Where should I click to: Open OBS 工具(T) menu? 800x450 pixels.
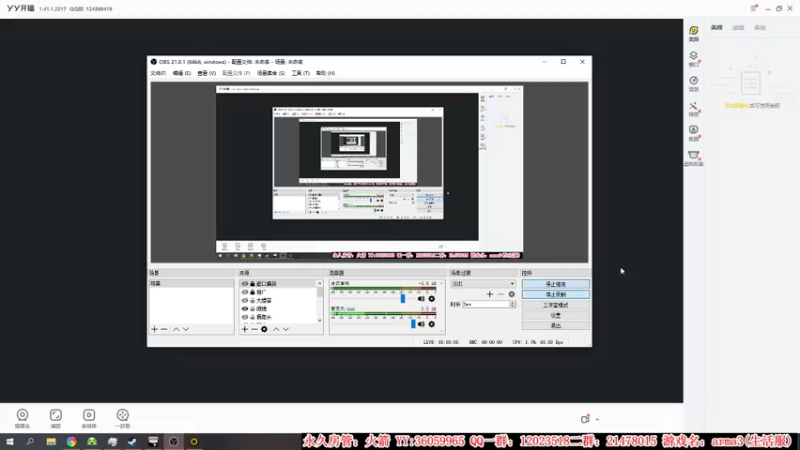click(301, 73)
